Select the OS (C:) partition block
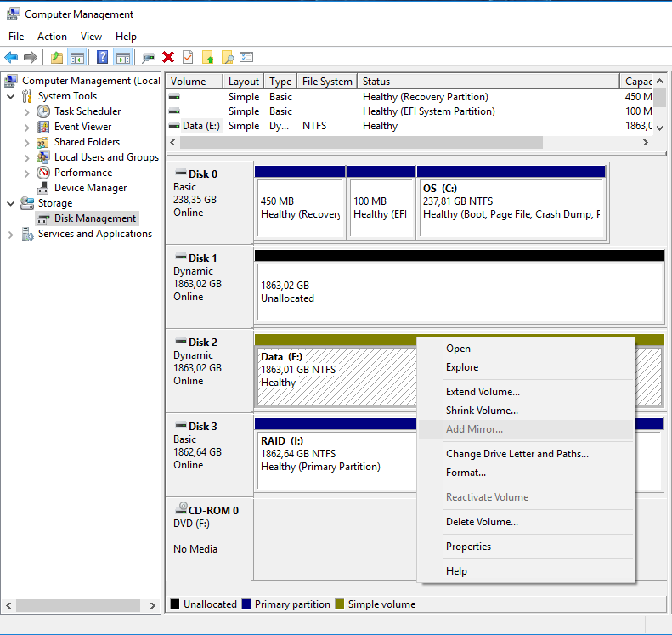 [511, 202]
